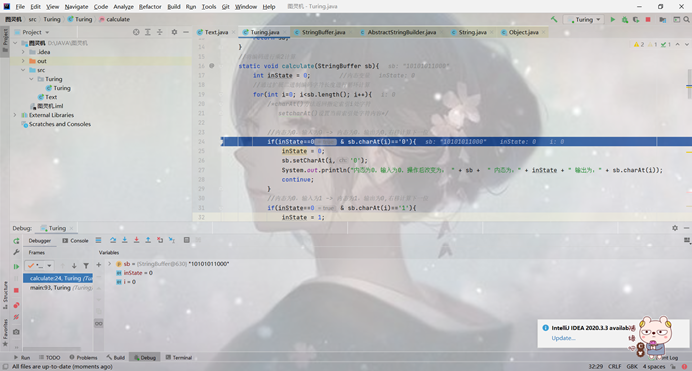Viewport: 692px width, 371px height.
Task: Stop debugging with the sidebar red square
Action: click(16, 290)
